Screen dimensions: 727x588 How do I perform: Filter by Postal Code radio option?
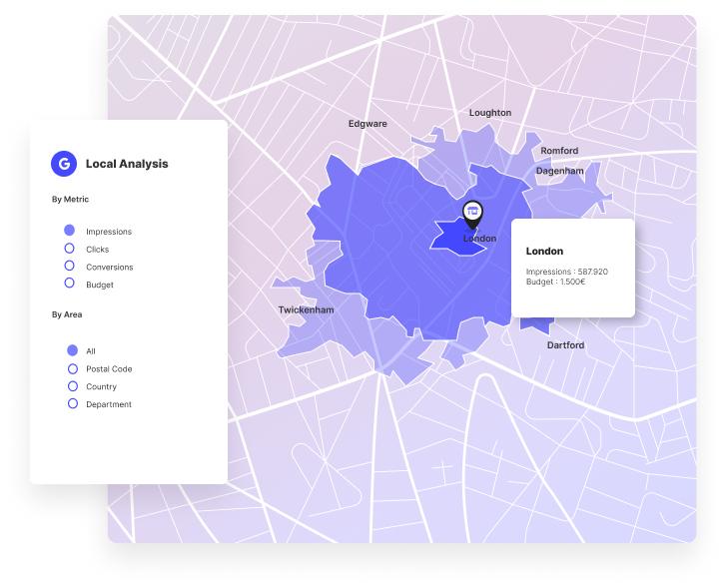coord(72,368)
